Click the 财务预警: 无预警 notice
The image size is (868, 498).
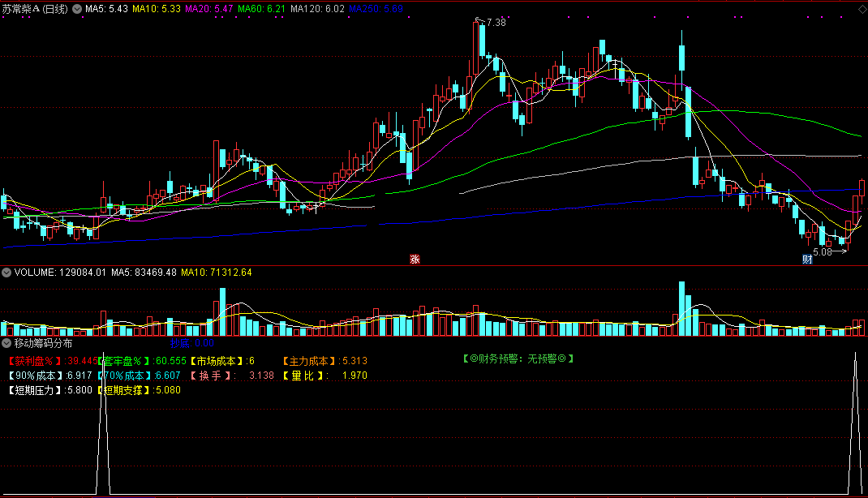point(518,358)
